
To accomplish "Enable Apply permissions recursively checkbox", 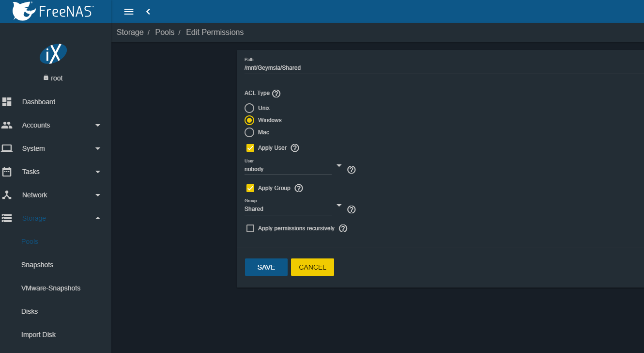I will (250, 228).
